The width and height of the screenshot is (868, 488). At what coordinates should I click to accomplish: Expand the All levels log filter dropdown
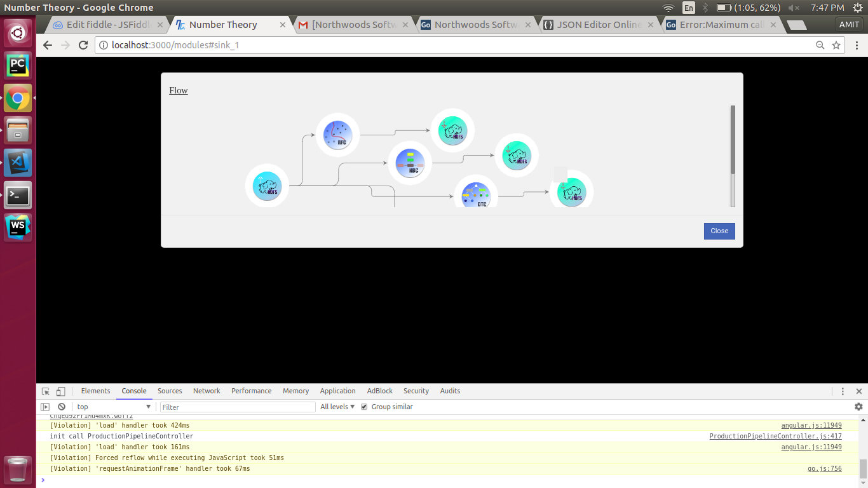tap(337, 407)
